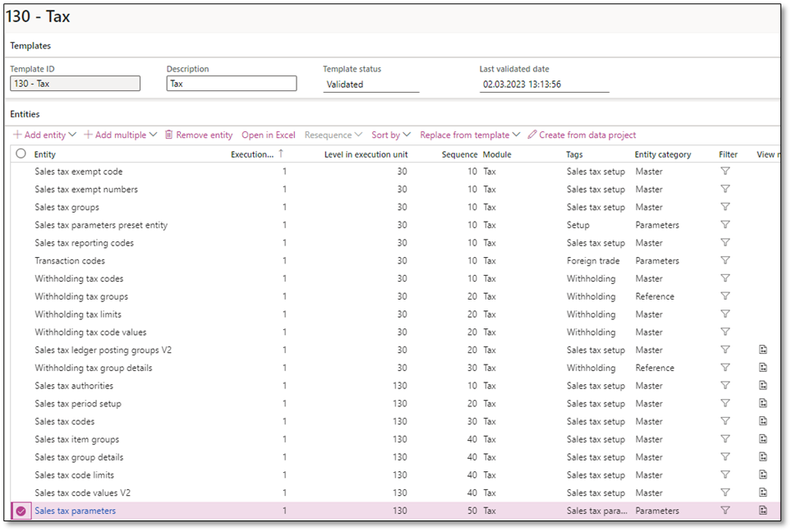Click the View map icon on Sales tax period setup
Screen dimensions: 792x532
point(762,403)
